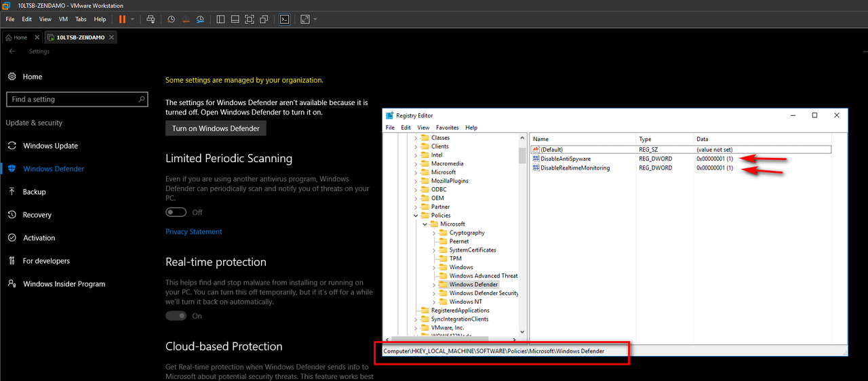The width and height of the screenshot is (868, 381).
Task: Collapse the Policies registry key
Action: point(416,216)
